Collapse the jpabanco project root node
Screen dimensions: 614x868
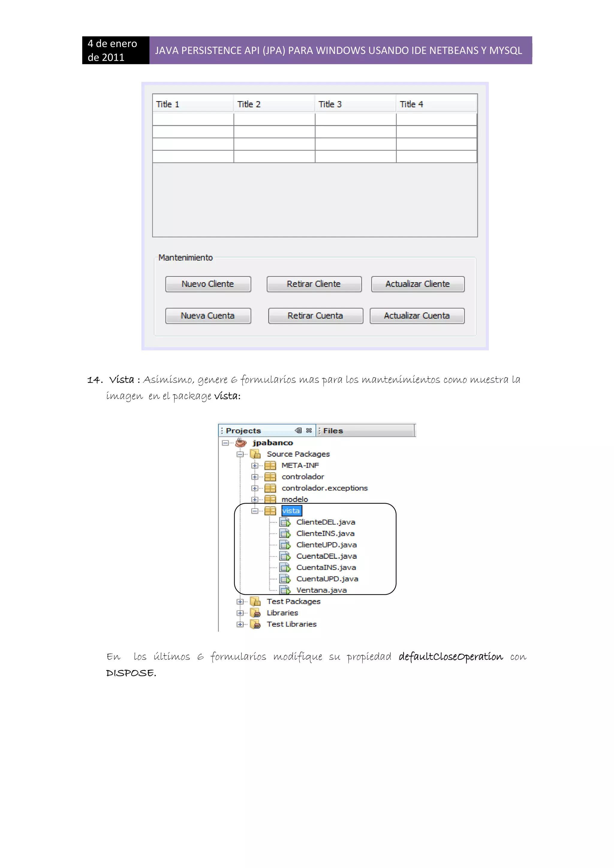(225, 443)
